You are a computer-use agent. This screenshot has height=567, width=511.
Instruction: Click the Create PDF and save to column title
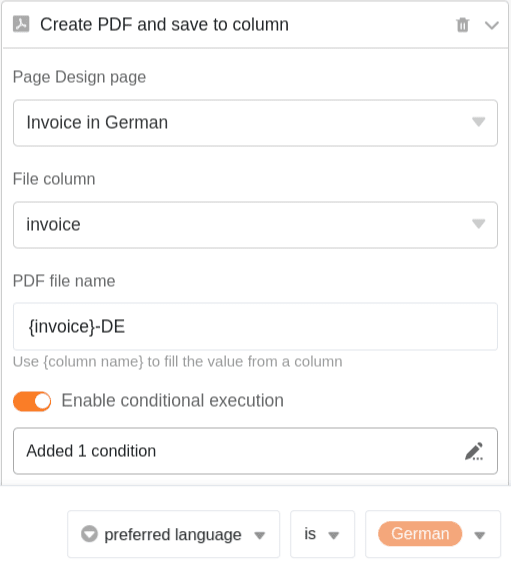(165, 25)
